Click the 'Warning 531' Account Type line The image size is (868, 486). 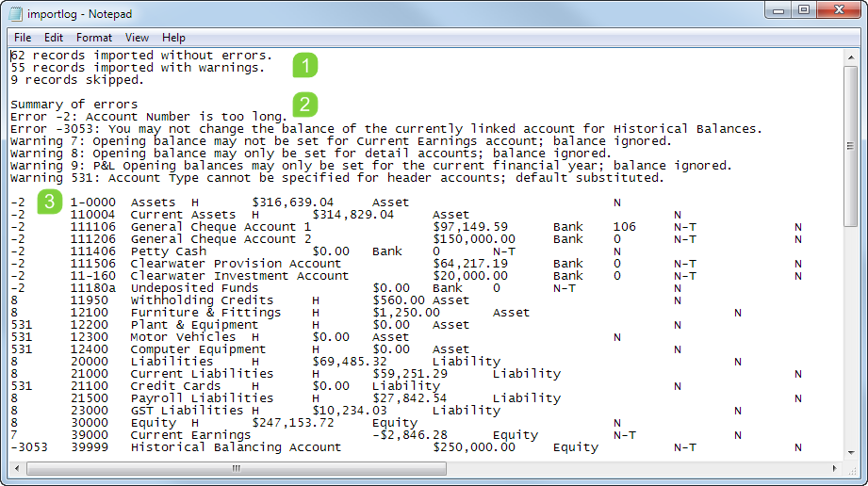(x=337, y=178)
